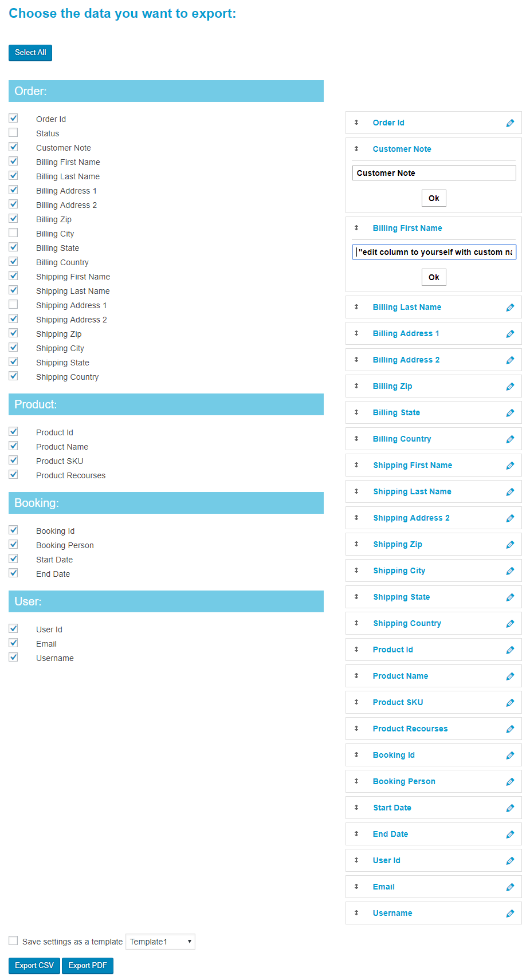Edit the Billing Last Name column title
The image size is (530, 980).
click(510, 308)
